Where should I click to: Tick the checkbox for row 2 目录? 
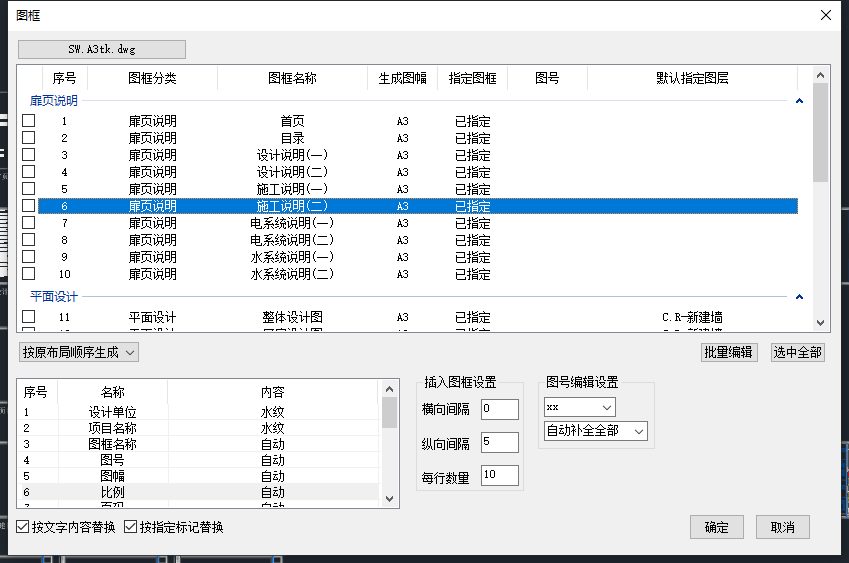tap(29, 138)
